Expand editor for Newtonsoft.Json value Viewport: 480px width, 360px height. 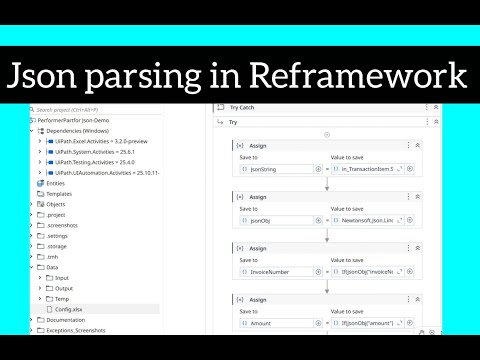pyautogui.click(x=400, y=220)
